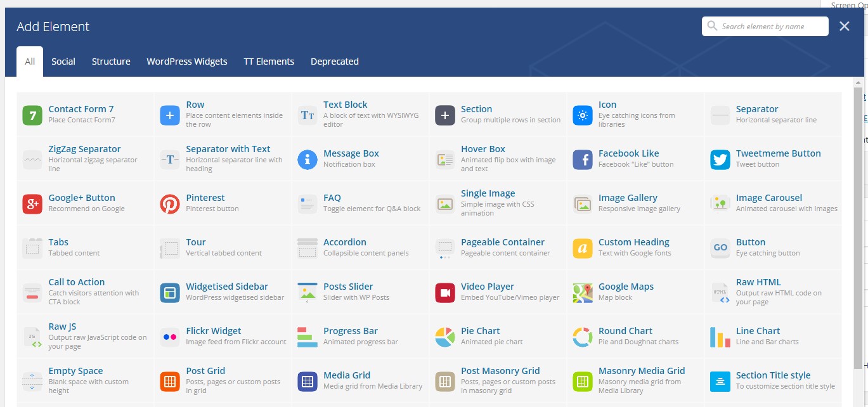
Task: Add the Call to Action element title
Action: pyautogui.click(x=77, y=282)
